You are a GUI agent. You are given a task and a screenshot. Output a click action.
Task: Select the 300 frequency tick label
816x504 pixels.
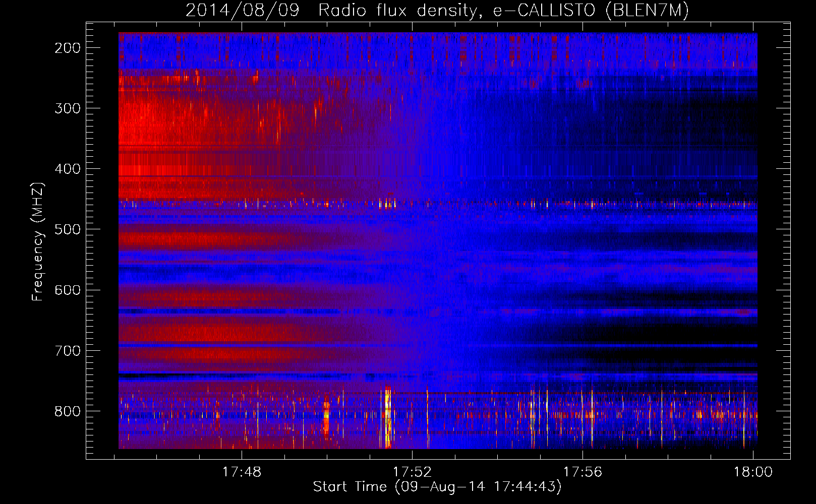(x=68, y=108)
